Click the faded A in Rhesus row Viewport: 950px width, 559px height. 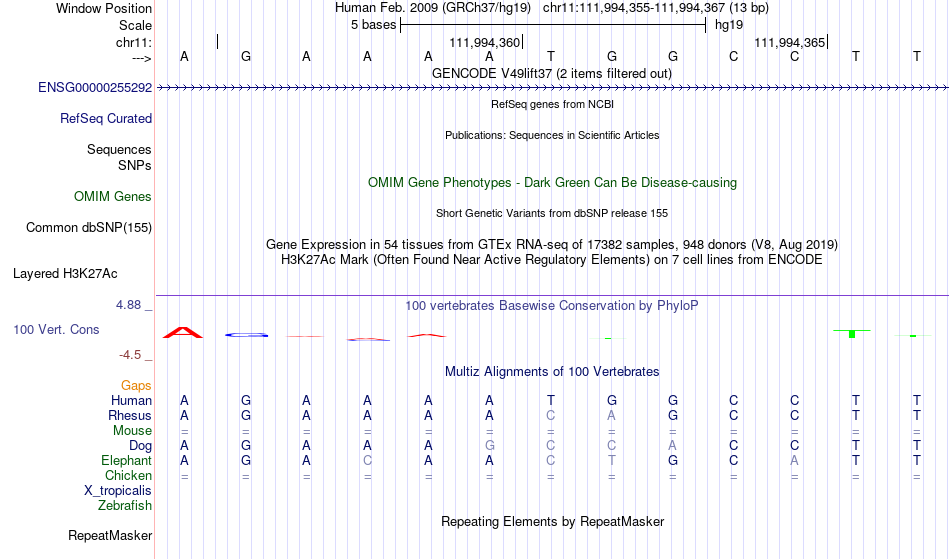pyautogui.click(x=611, y=415)
